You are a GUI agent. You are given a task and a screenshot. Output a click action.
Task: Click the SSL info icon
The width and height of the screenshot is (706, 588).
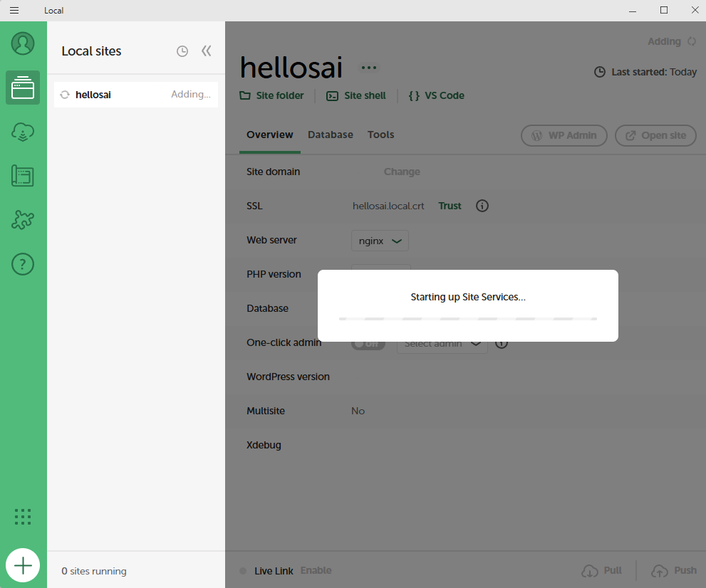(482, 206)
